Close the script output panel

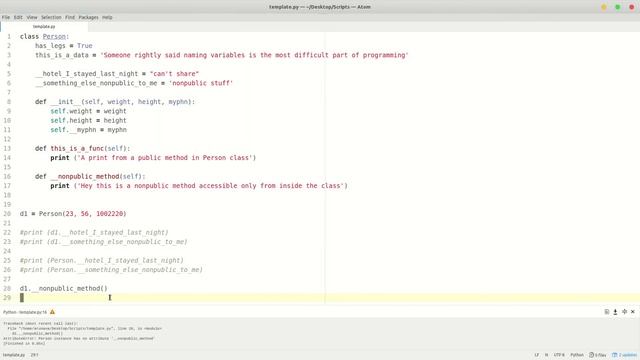click(x=633, y=312)
